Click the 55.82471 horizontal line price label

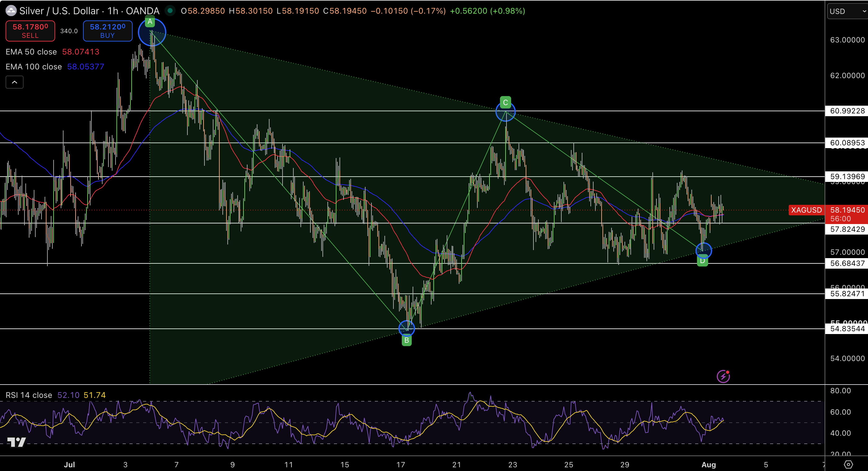coord(847,294)
